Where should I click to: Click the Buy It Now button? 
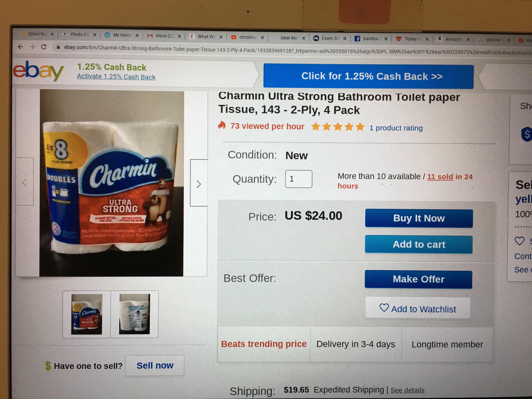[x=419, y=218]
